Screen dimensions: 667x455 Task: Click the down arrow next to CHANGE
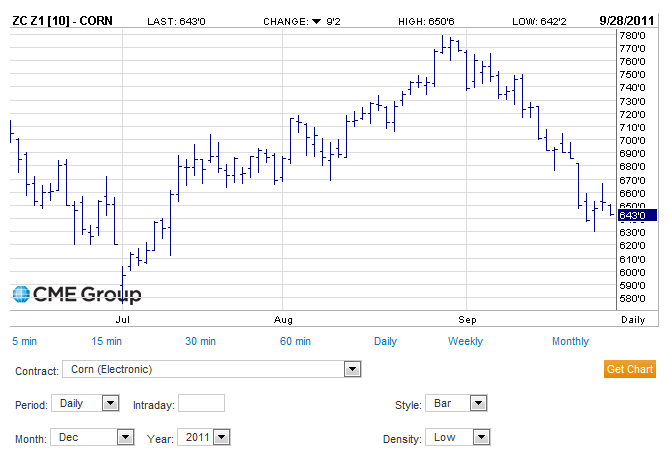click(x=316, y=20)
